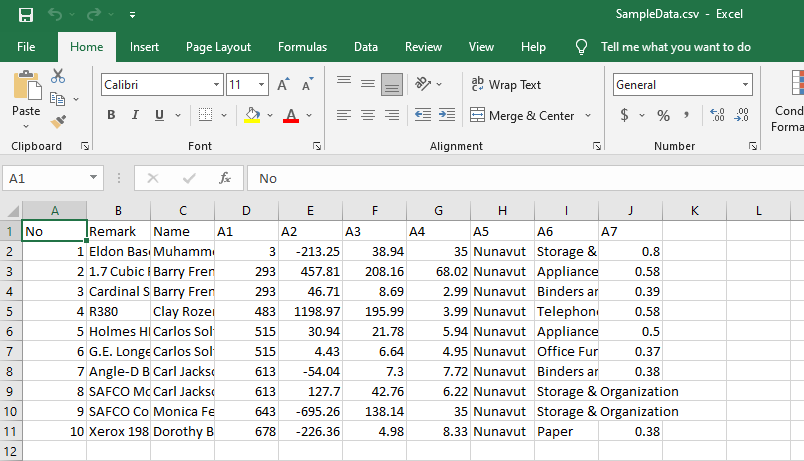Toggle Bold formatting
804x461 pixels.
pos(111,115)
